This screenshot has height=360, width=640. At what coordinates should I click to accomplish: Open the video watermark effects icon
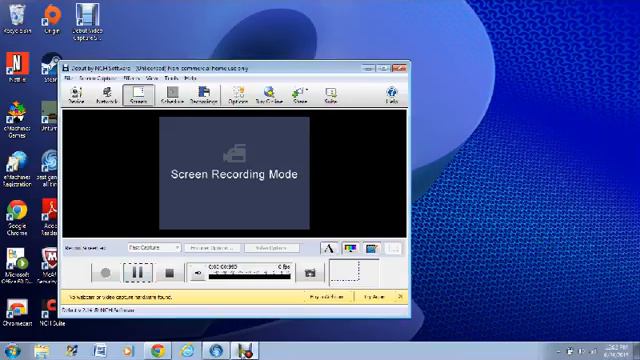click(371, 248)
